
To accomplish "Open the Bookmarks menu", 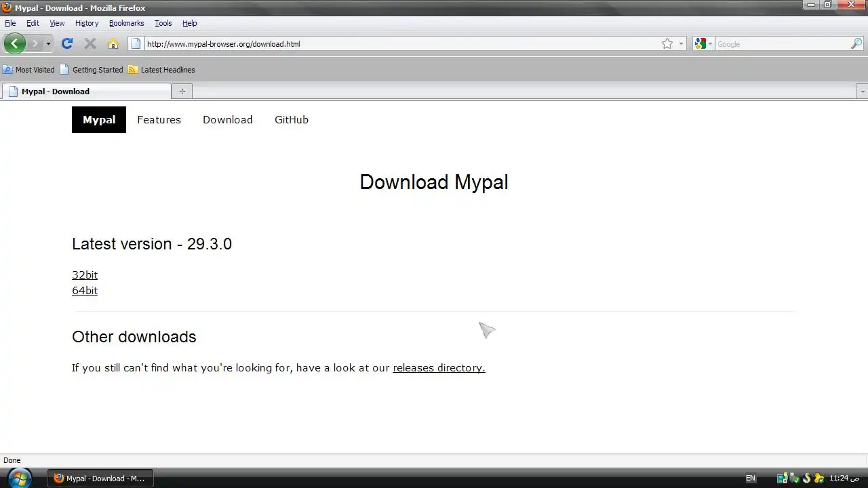I will [127, 23].
